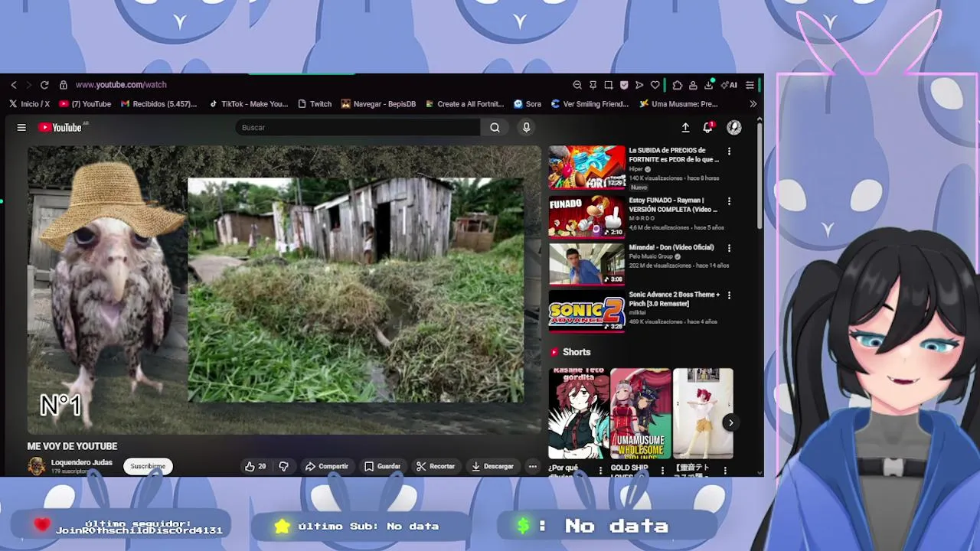Start voice search with microphone icon
Screen dimensions: 980x551
click(x=526, y=128)
